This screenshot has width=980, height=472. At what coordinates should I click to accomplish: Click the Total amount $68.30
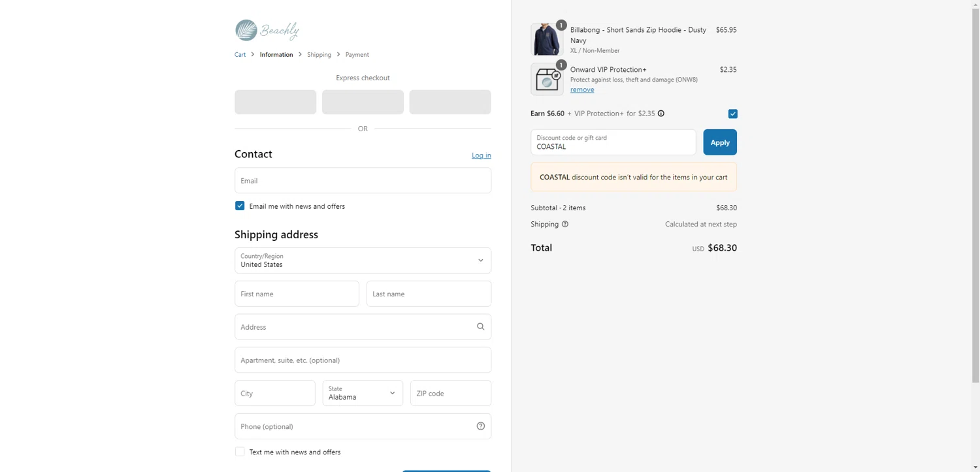point(722,248)
